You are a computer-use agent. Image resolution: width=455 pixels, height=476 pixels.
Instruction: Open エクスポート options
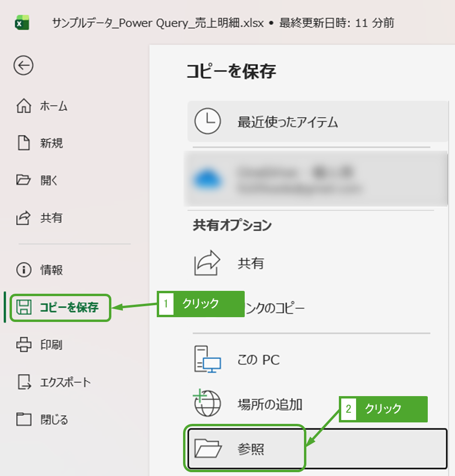(54, 382)
